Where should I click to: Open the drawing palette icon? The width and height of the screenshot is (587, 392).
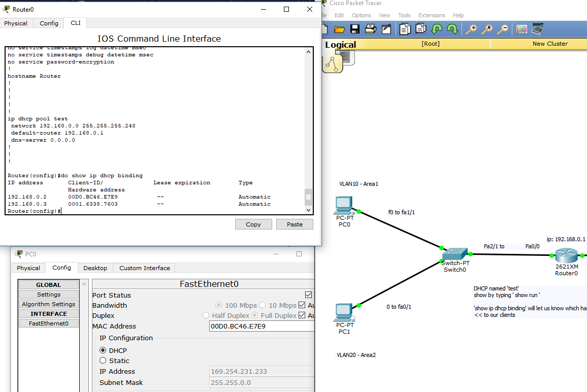(x=521, y=29)
